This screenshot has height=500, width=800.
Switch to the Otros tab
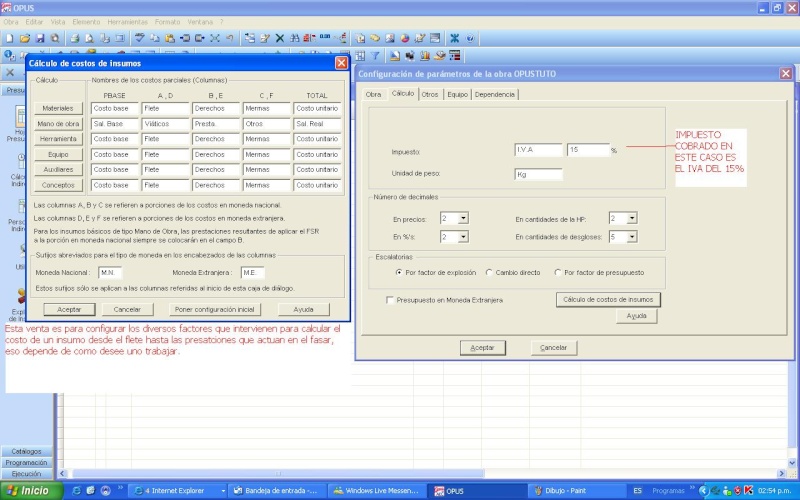click(430, 94)
